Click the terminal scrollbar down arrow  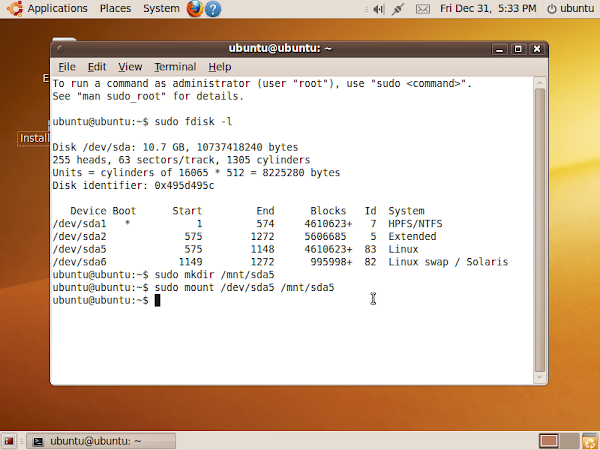[x=540, y=377]
